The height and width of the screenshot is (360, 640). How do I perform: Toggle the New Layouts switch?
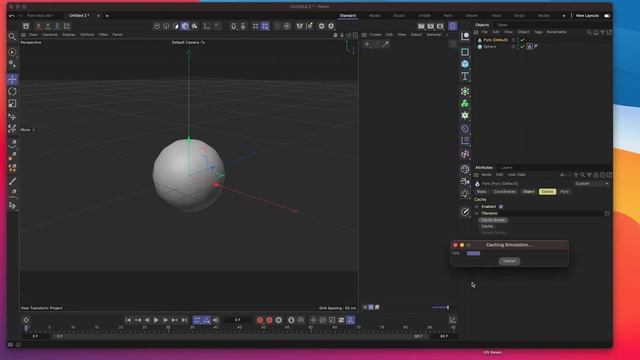pos(607,16)
